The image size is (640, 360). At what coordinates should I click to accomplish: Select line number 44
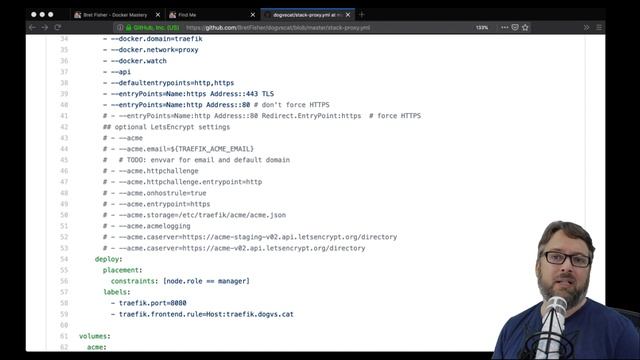tap(64, 149)
